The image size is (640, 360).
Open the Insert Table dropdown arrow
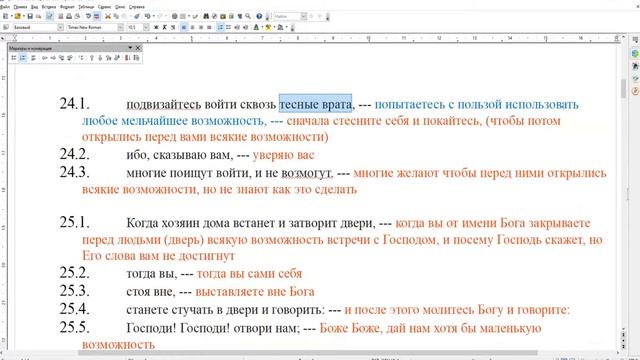189,16
